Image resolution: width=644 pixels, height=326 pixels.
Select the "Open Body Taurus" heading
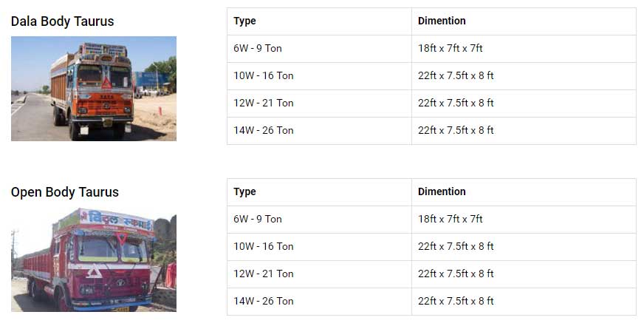pyautogui.click(x=64, y=192)
